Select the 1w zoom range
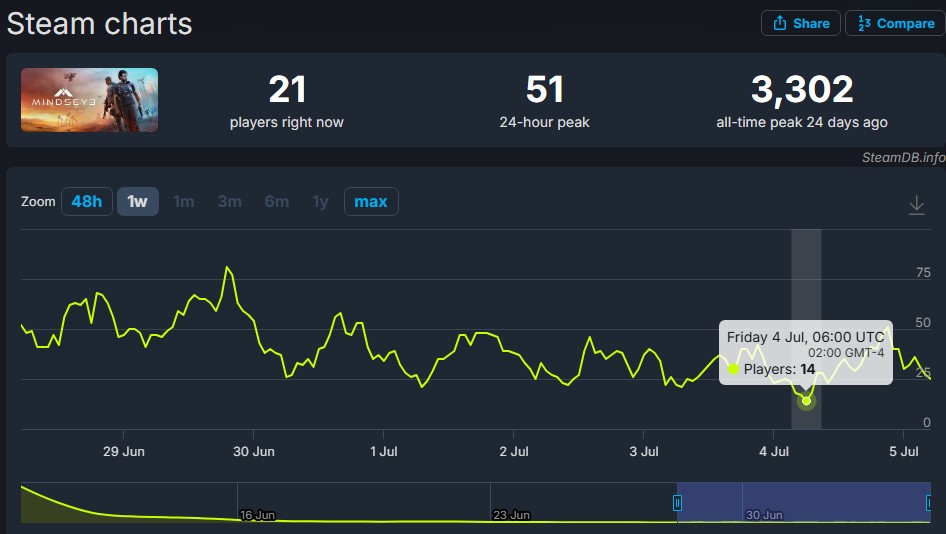Screen dimensions: 946x534 [138, 202]
